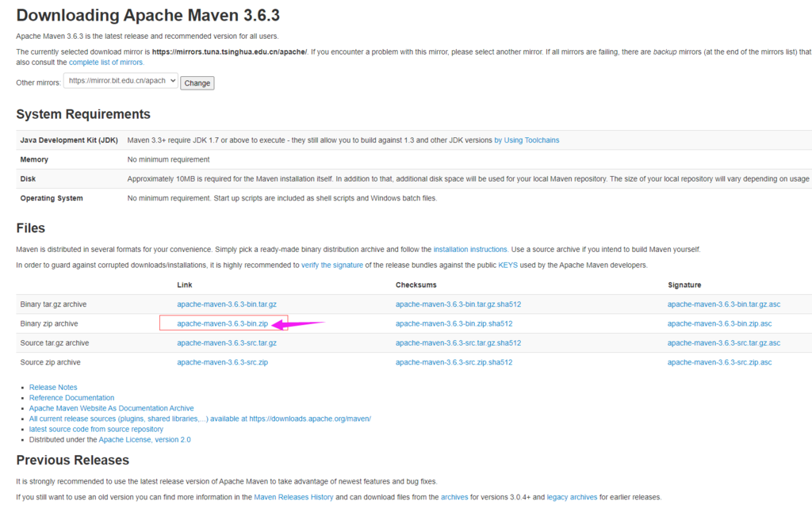Download apache-maven-3.6.3-bin.zip
This screenshot has width=812, height=520.
(223, 323)
